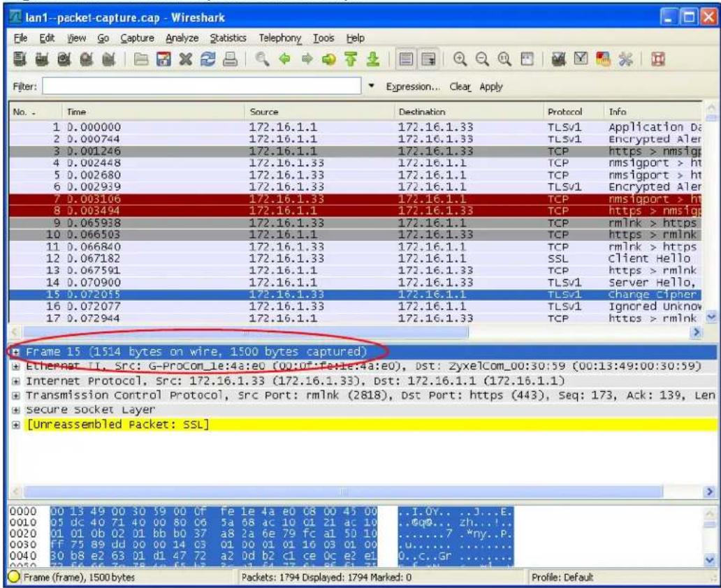The height and width of the screenshot is (588, 721).
Task: Toggle auto scroll in live capture
Action: [x=428, y=59]
